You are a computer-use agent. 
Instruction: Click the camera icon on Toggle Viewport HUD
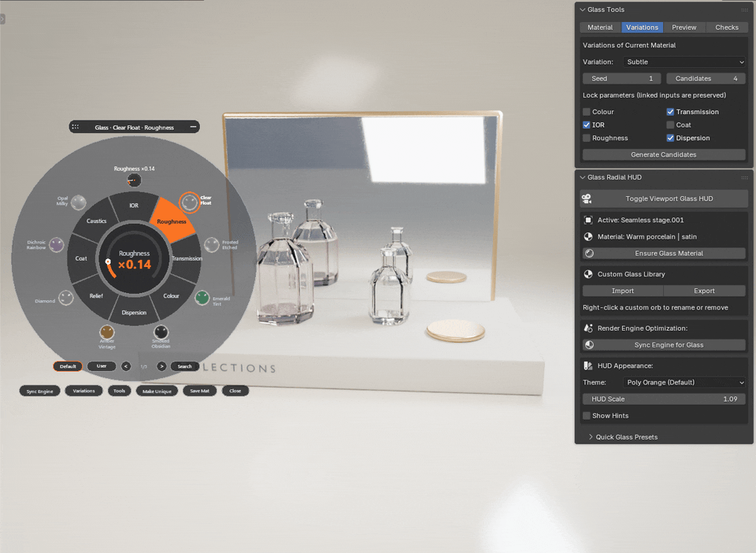587,199
